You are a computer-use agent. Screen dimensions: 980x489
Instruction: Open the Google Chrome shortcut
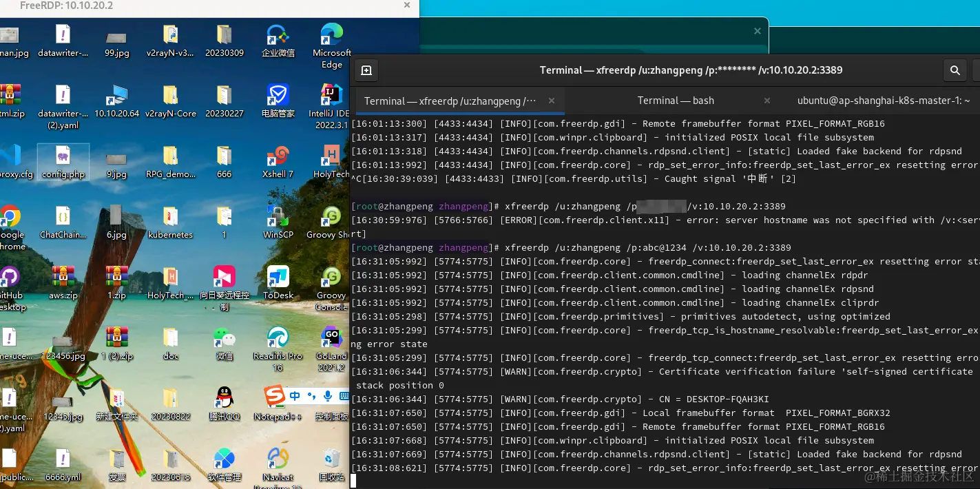tap(10, 228)
